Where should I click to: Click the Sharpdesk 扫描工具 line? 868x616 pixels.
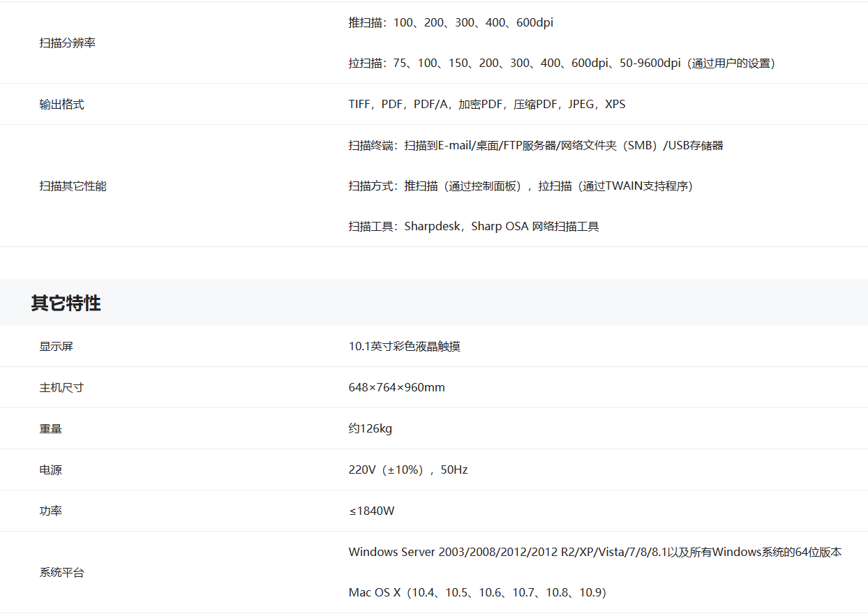click(474, 227)
